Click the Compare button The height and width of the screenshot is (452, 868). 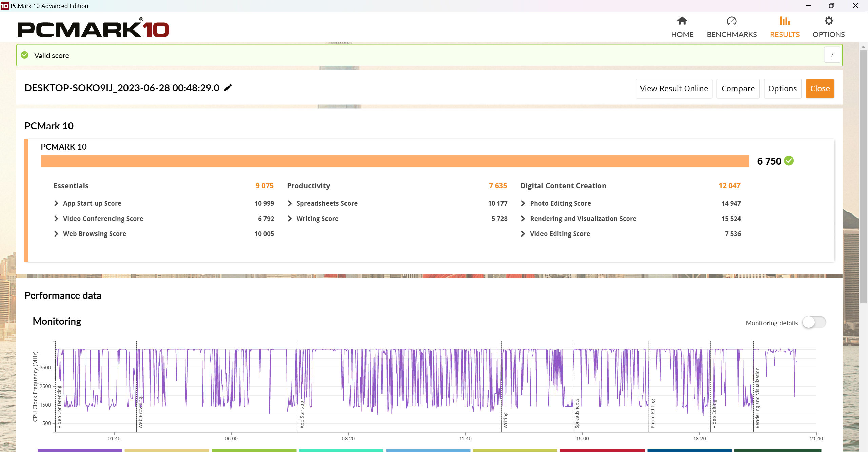tap(738, 88)
